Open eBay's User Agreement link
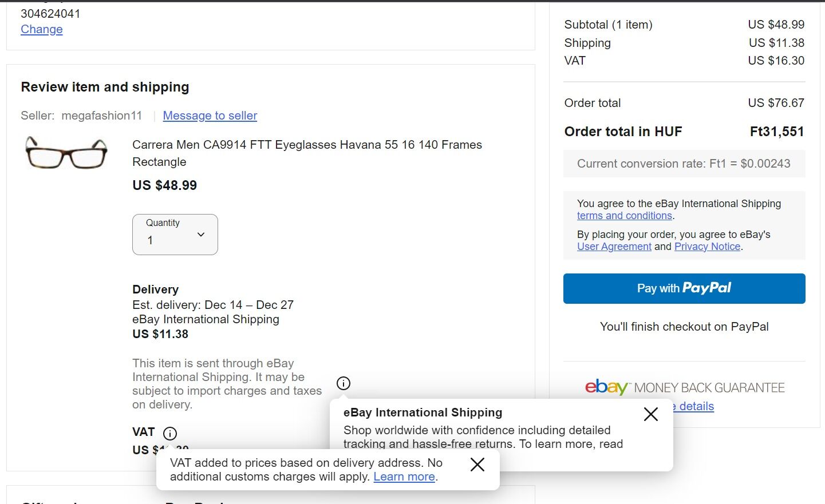Image resolution: width=825 pixels, height=504 pixels. coord(614,247)
